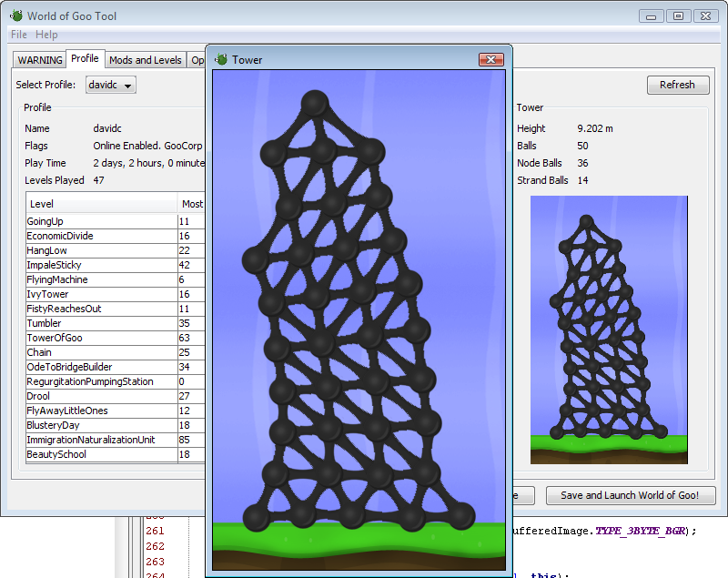
Task: Select the Profile tab
Action: (x=85, y=58)
